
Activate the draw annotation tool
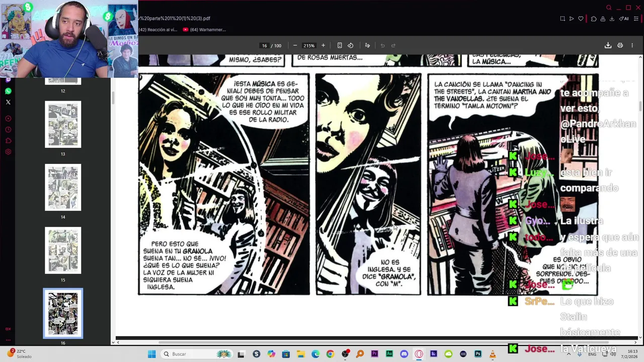(x=367, y=45)
